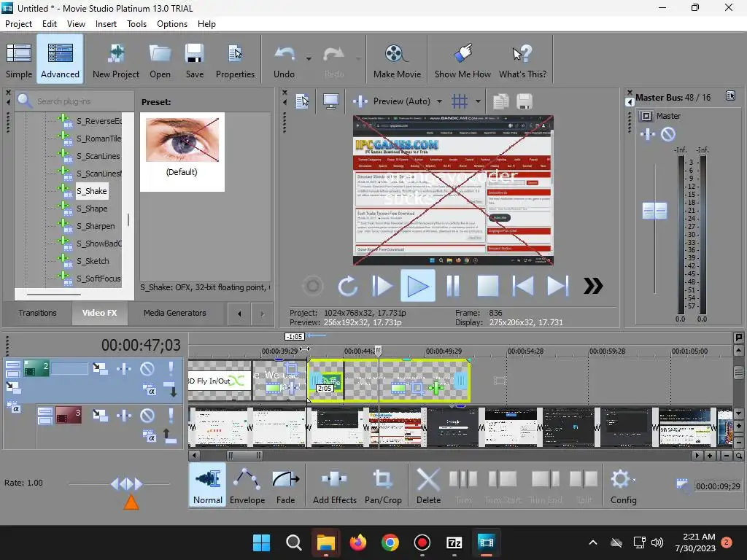
Task: Click the timeline horizontal scrollbar thumb
Action: [244, 456]
